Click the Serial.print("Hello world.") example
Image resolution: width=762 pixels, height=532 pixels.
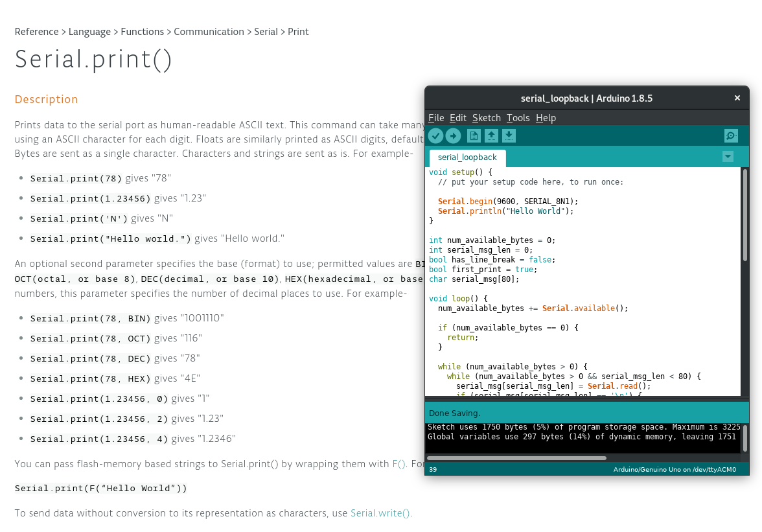coord(157,238)
